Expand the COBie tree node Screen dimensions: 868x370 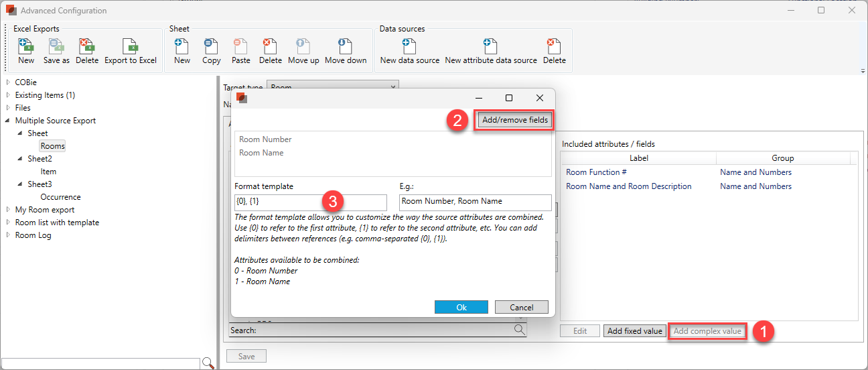(8, 82)
